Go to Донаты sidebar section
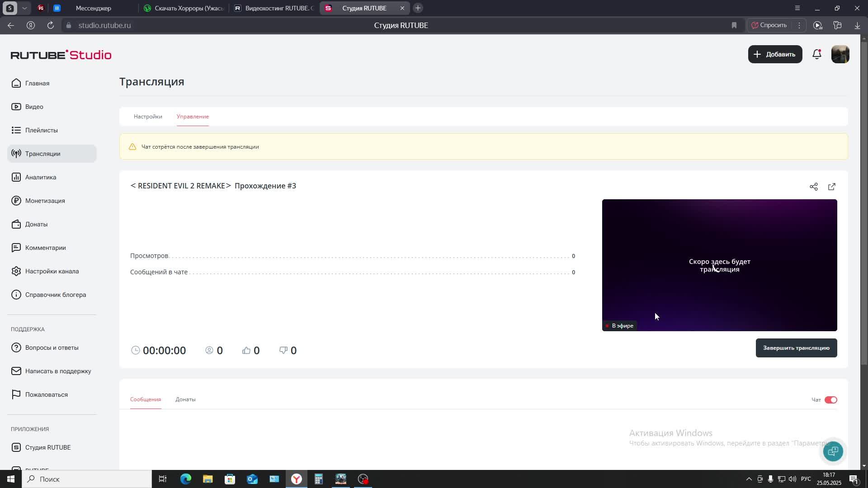Viewport: 868px width, 488px height. [36, 224]
